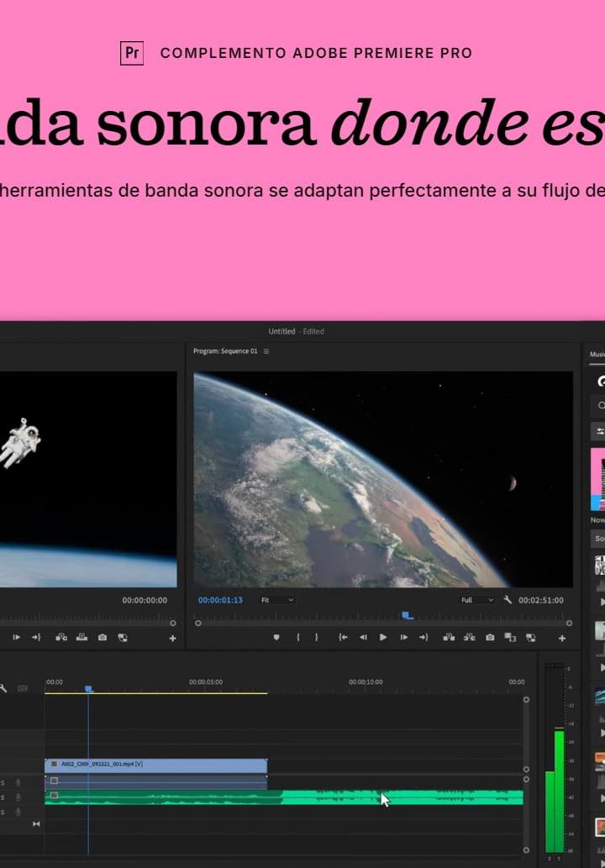Solo the left audio meter channel
Viewport: 605px width, 868px height.
pyautogui.click(x=550, y=859)
